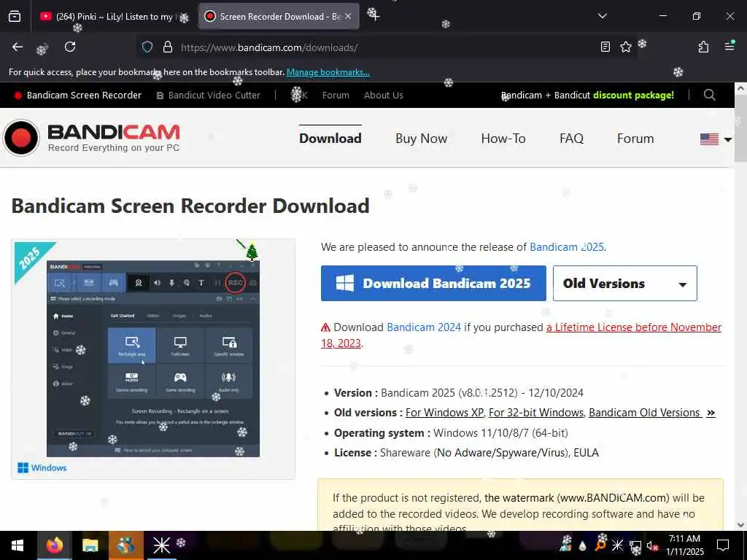Open the US flag language dropdown
Viewport: 747px width, 560px height.
coord(716,139)
